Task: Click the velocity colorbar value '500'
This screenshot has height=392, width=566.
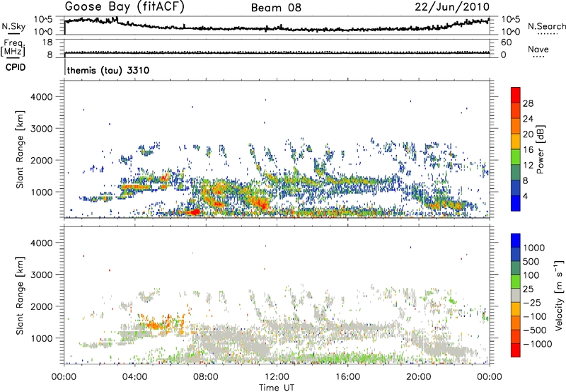Action: (x=531, y=261)
